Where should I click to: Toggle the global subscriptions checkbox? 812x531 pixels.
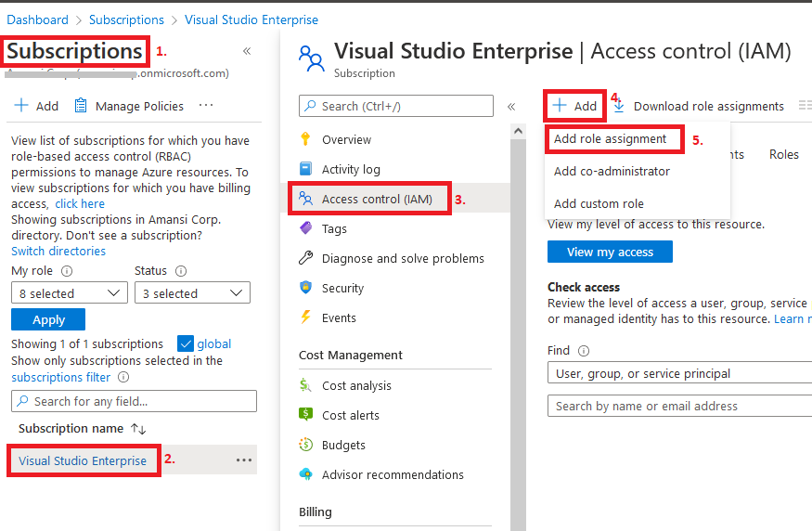point(186,343)
